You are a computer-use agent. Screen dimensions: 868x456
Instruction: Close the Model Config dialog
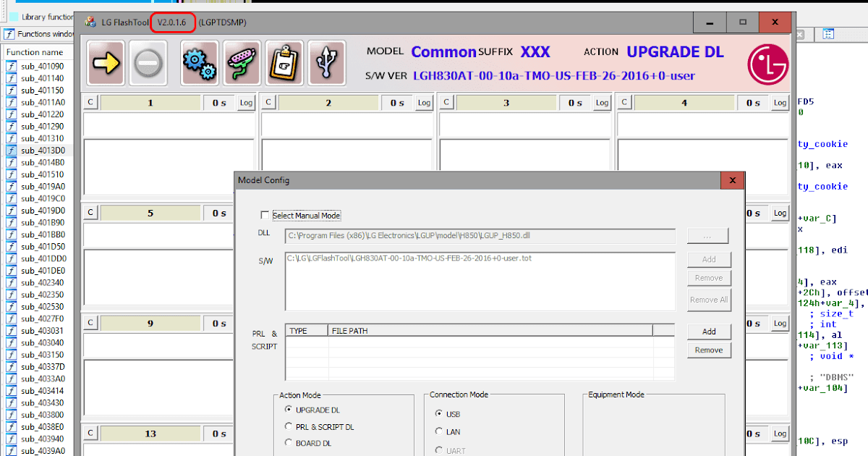[732, 180]
